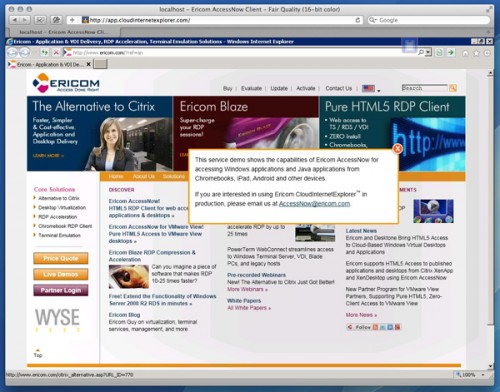Click the orange search magnifier button
Screen dimensions: 500x392
453,88
